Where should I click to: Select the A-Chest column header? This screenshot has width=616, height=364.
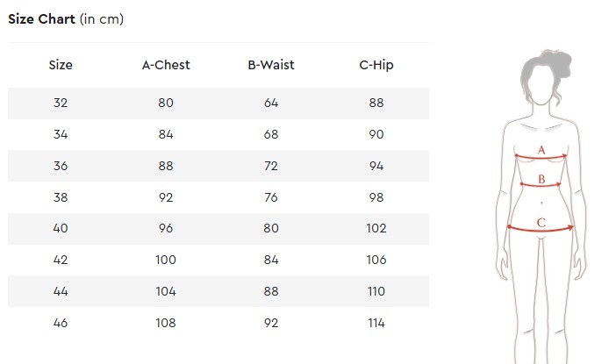166,65
